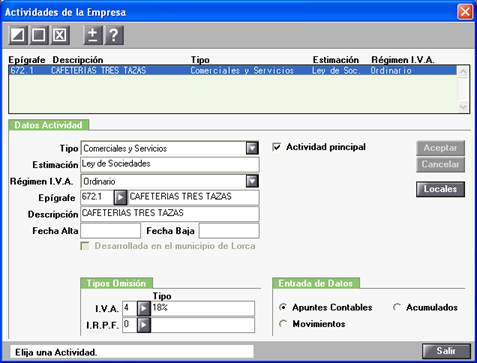
Task: Select the Acumulados radio option
Action: pos(397,307)
